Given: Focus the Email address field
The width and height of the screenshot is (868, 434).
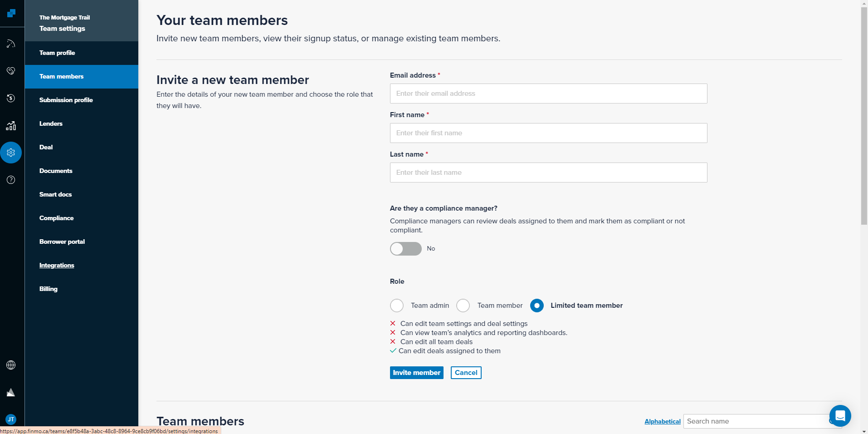Looking at the screenshot, I should click(x=548, y=94).
